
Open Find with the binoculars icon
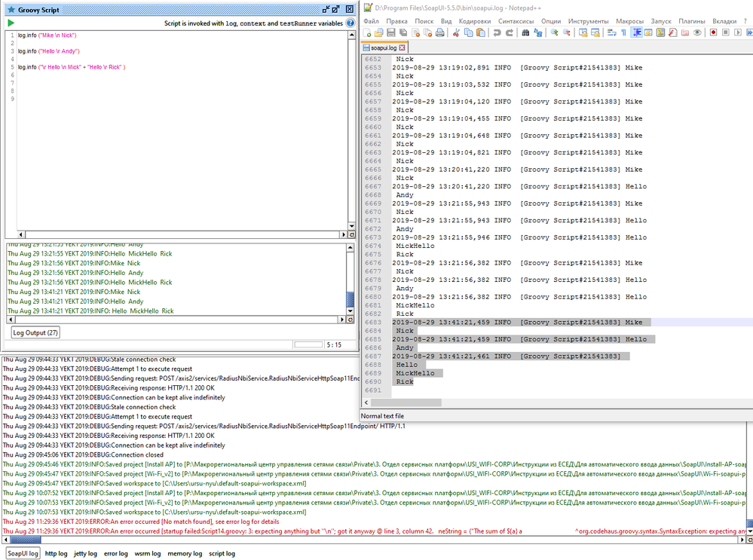[526, 33]
